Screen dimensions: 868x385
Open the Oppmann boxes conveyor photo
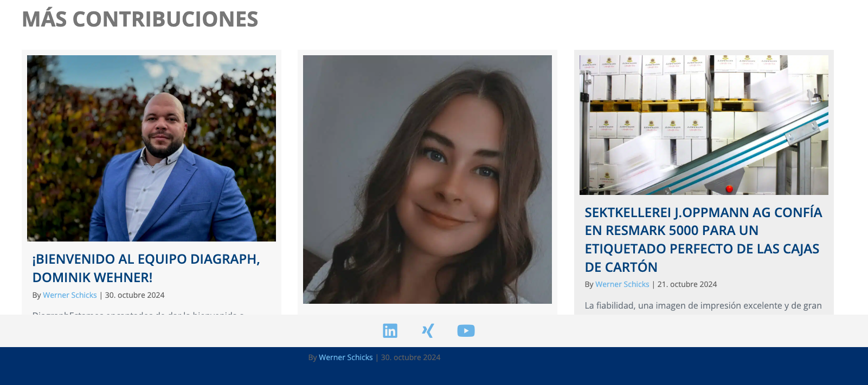tap(704, 125)
